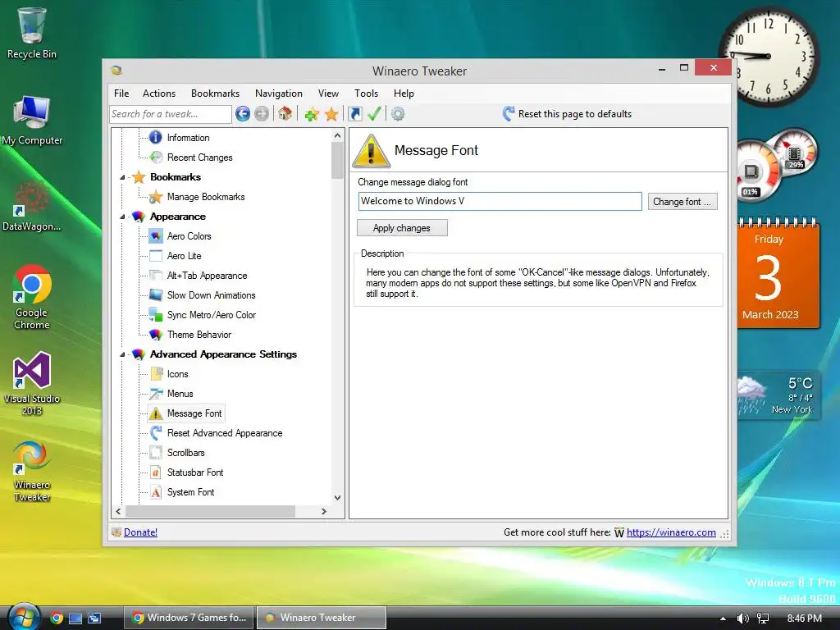Collapse Advanced Appearance Settings node

(122, 354)
